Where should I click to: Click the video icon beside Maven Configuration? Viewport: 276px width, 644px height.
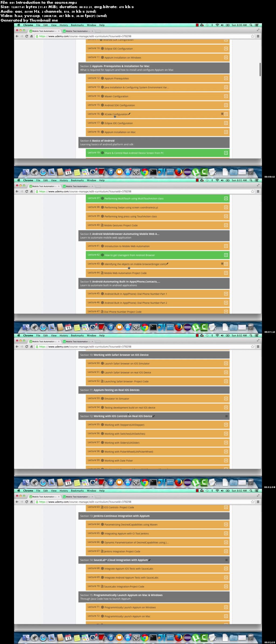point(102,96)
